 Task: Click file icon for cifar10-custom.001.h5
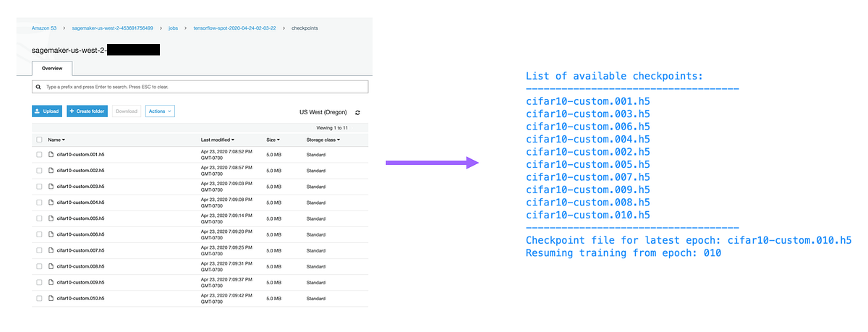tap(51, 155)
